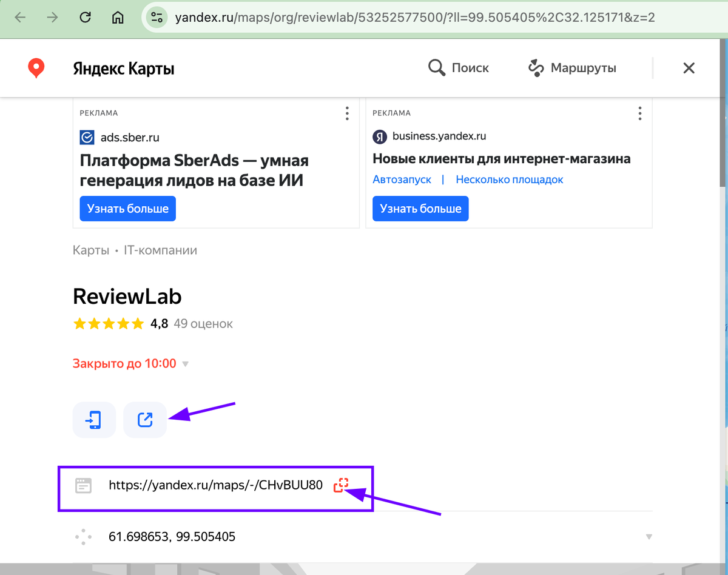This screenshot has width=728, height=575.
Task: Open SberAds ad options menu
Action: tap(347, 113)
